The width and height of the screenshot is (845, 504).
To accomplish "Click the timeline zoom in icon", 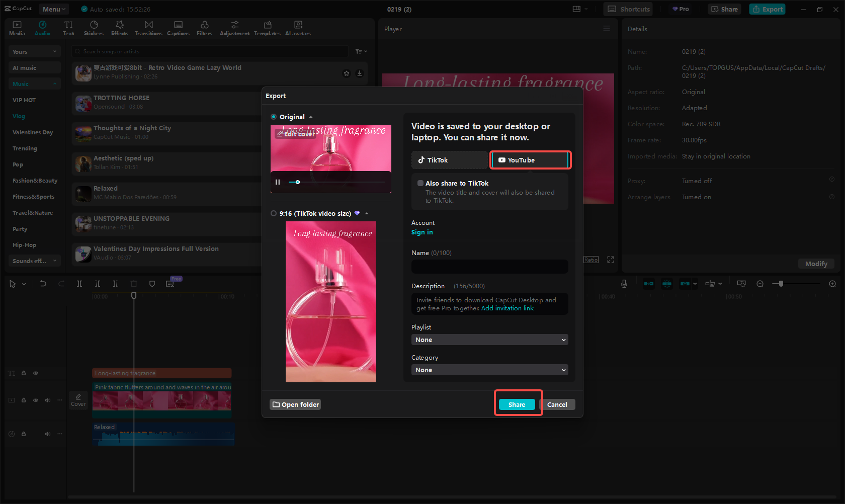I will [832, 284].
